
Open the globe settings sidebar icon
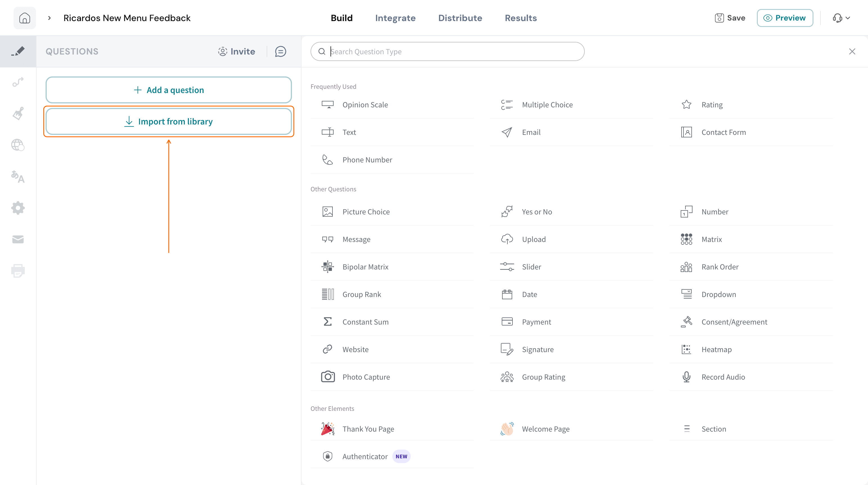pos(18,145)
